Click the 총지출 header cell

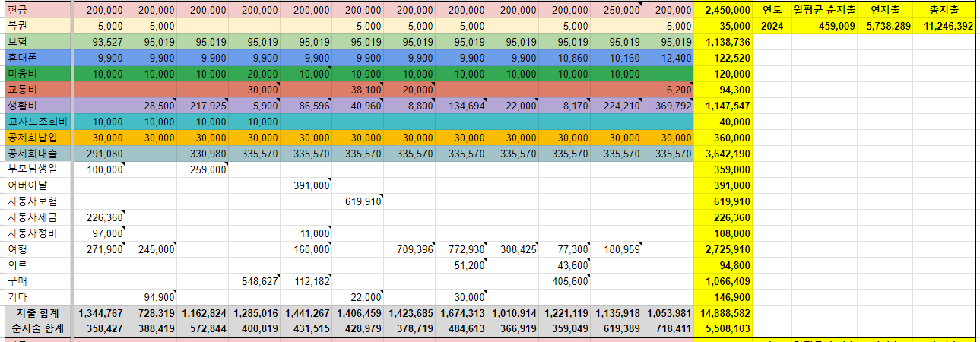944,10
